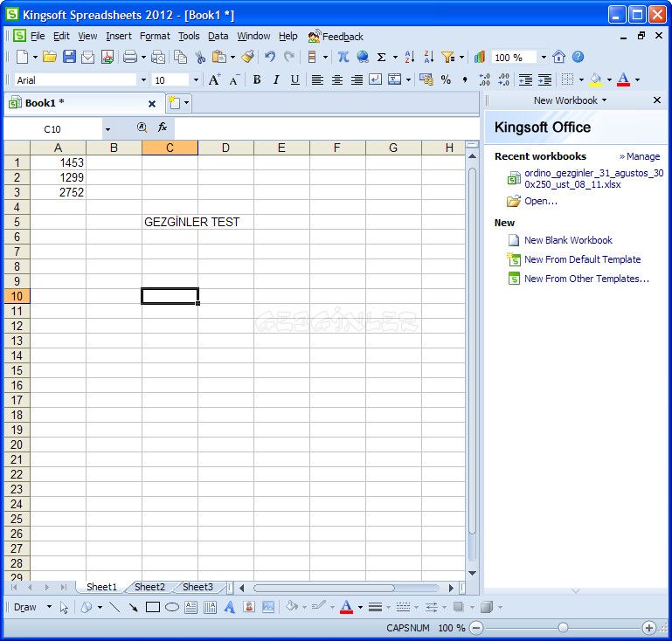
Task: Click the Help question mark icon
Action: [x=578, y=57]
